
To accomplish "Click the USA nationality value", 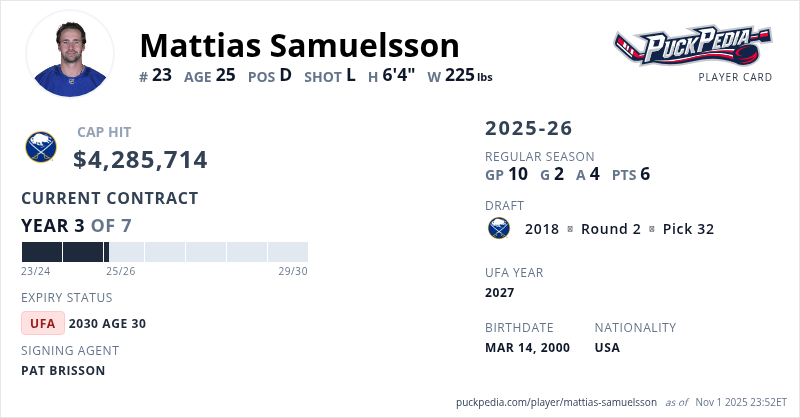I will click(x=607, y=347).
